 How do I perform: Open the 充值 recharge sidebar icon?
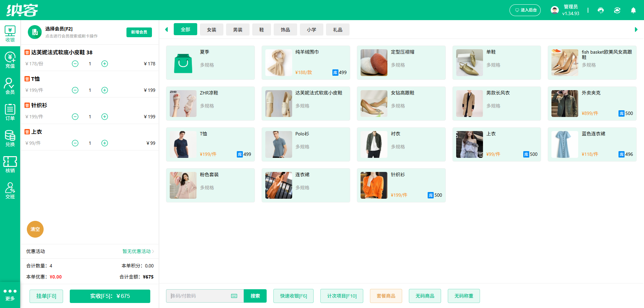[10, 60]
